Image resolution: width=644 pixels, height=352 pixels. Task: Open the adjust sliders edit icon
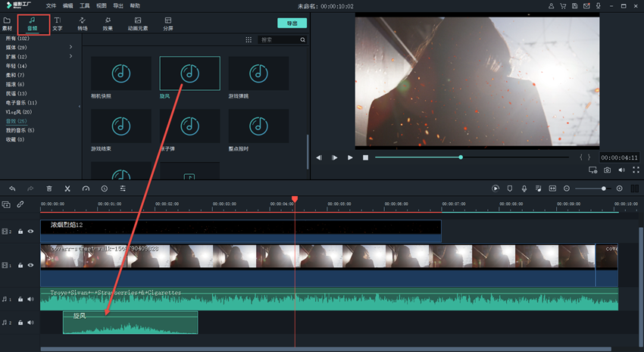coord(123,188)
